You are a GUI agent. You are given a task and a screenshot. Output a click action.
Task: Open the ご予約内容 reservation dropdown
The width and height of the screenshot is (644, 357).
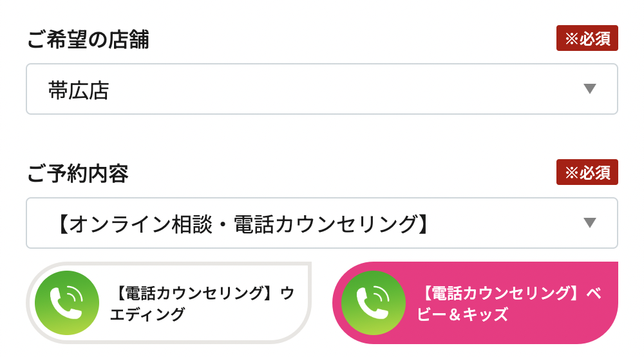(322, 223)
